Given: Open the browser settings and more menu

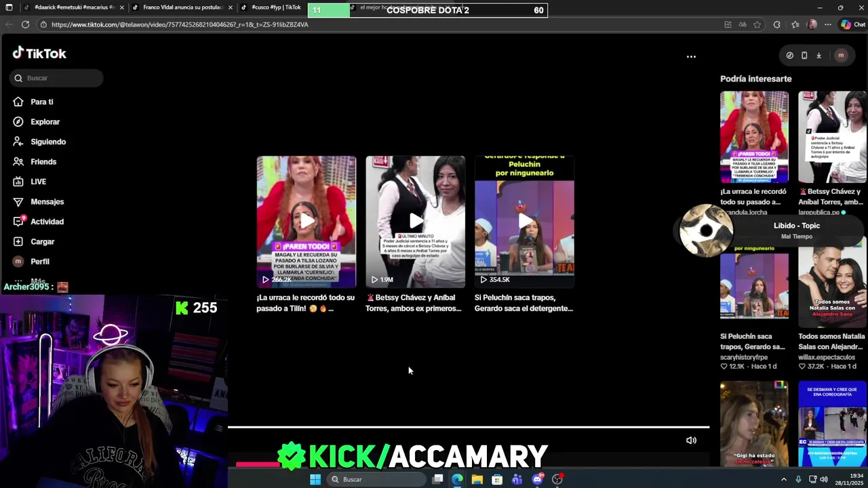Looking at the screenshot, I should point(828,24).
